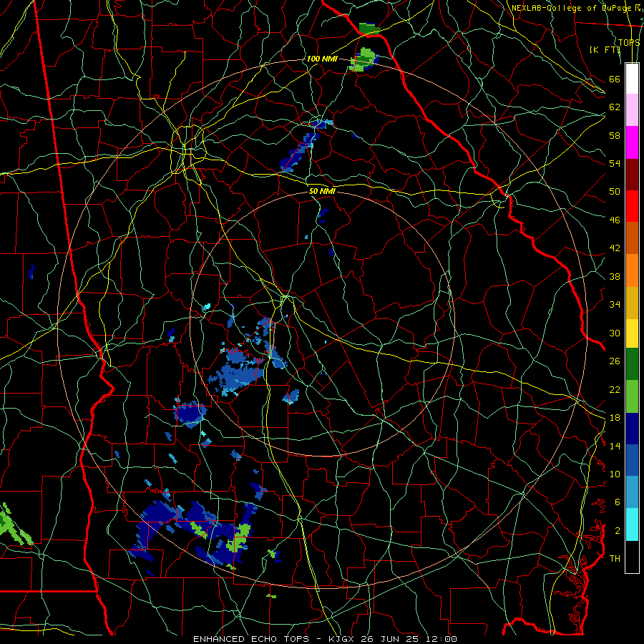The width and height of the screenshot is (644, 644).
Task: Pick the light green legend swatch
Action: (x=632, y=396)
